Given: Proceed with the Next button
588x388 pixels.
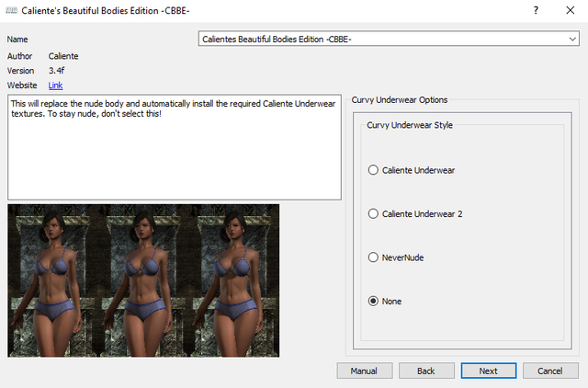Looking at the screenshot, I should click(x=488, y=371).
